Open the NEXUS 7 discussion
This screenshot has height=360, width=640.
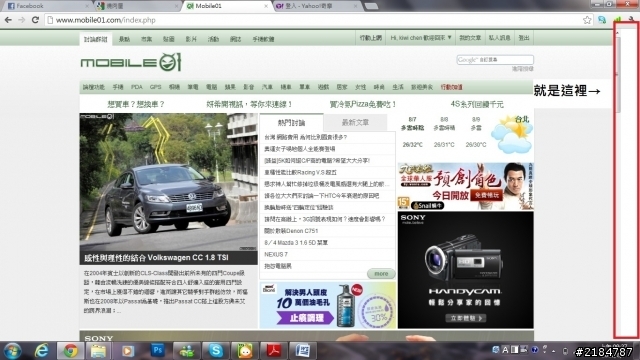click(x=276, y=254)
